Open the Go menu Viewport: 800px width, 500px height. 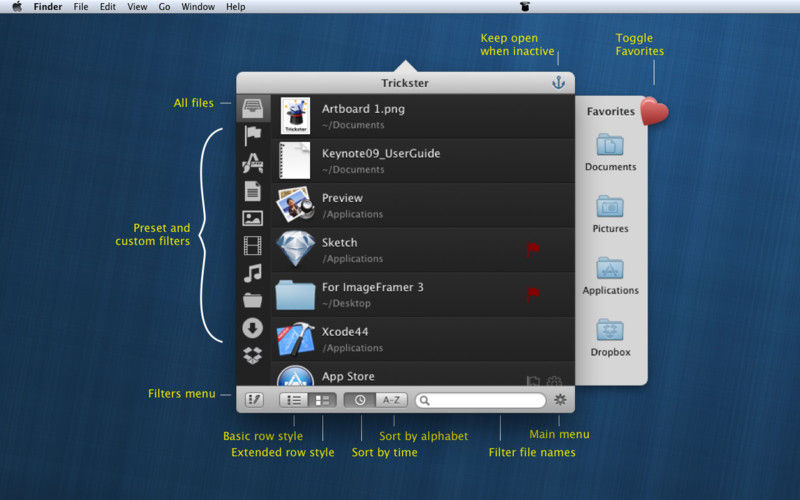click(x=164, y=7)
